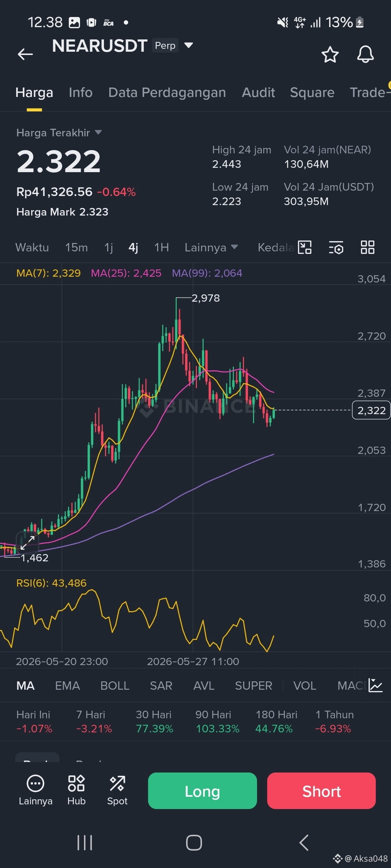This screenshot has height=868, width=391.
Task: Tap Harga Mark 2.323 text
Action: 62,212
